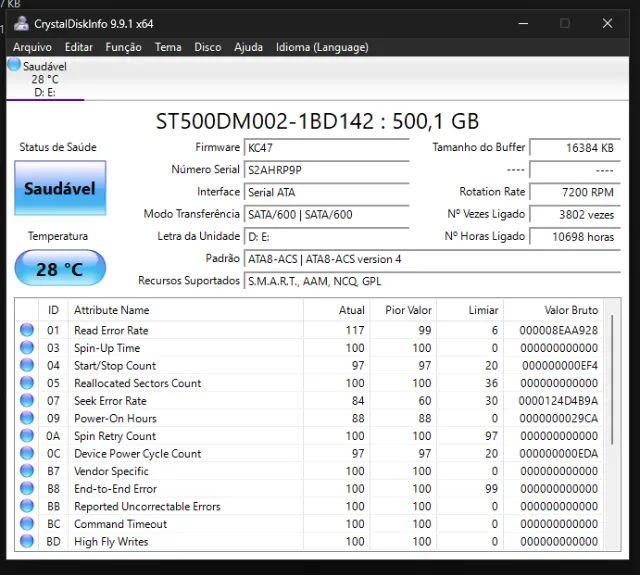Click the Attribute Name column header
The image size is (640, 575).
pyautogui.click(x=186, y=310)
